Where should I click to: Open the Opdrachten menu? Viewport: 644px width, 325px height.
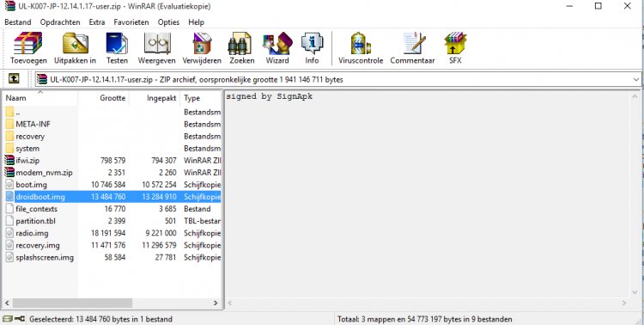60,22
